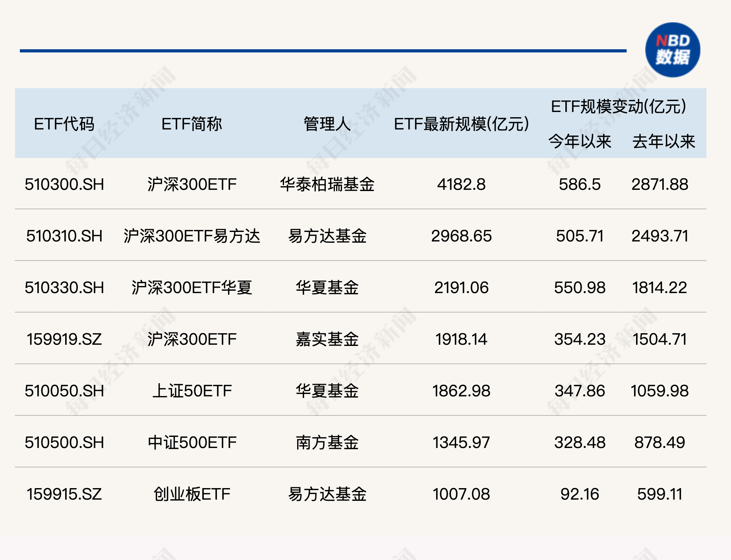Select the 沪深300ETF易方达 name cell
Viewport: 731px width, 560px height.
tap(191, 236)
